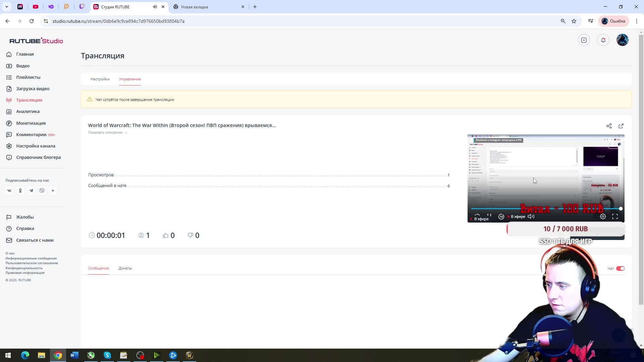Click the Odnoklassniki social icon
644x362 pixels.
[20, 190]
